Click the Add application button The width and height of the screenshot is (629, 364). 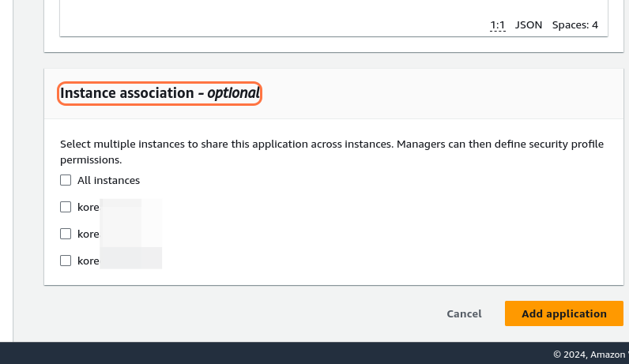(563, 313)
